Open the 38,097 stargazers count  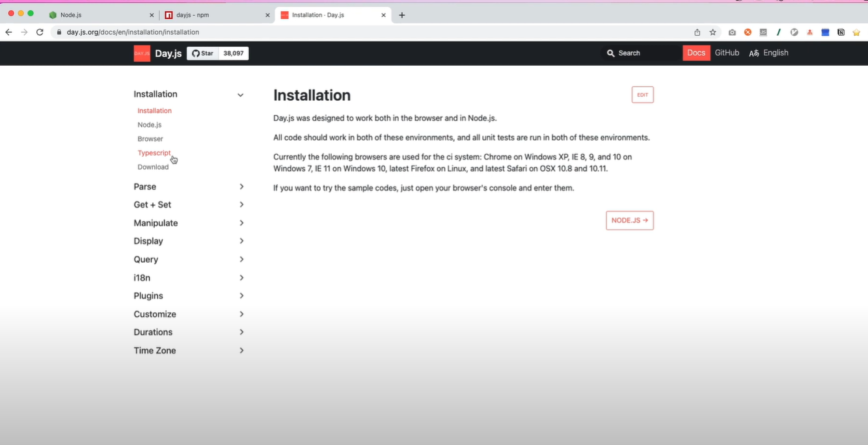click(x=234, y=53)
